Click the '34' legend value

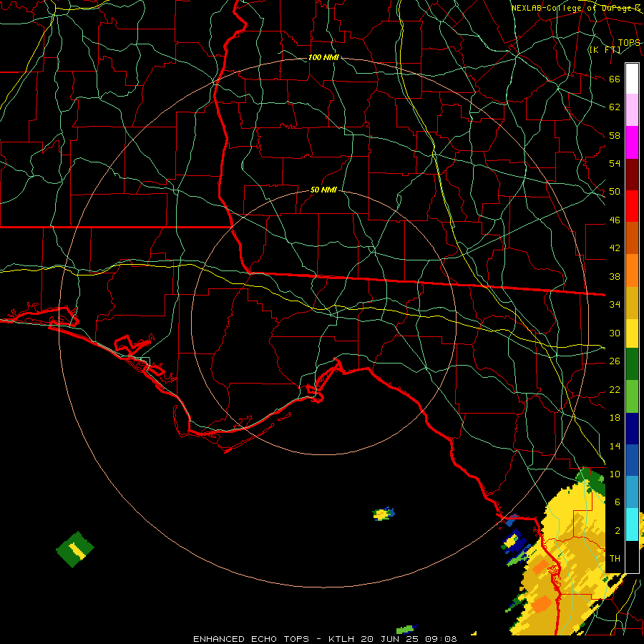[x=615, y=305]
